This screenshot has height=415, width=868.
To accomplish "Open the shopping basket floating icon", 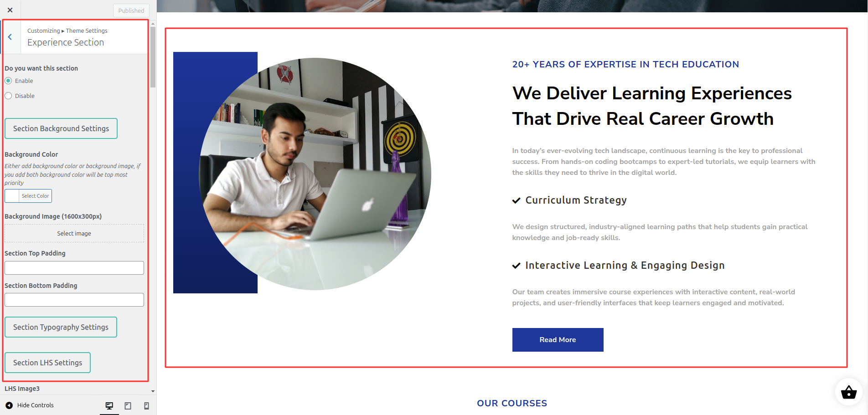I will coord(848,392).
